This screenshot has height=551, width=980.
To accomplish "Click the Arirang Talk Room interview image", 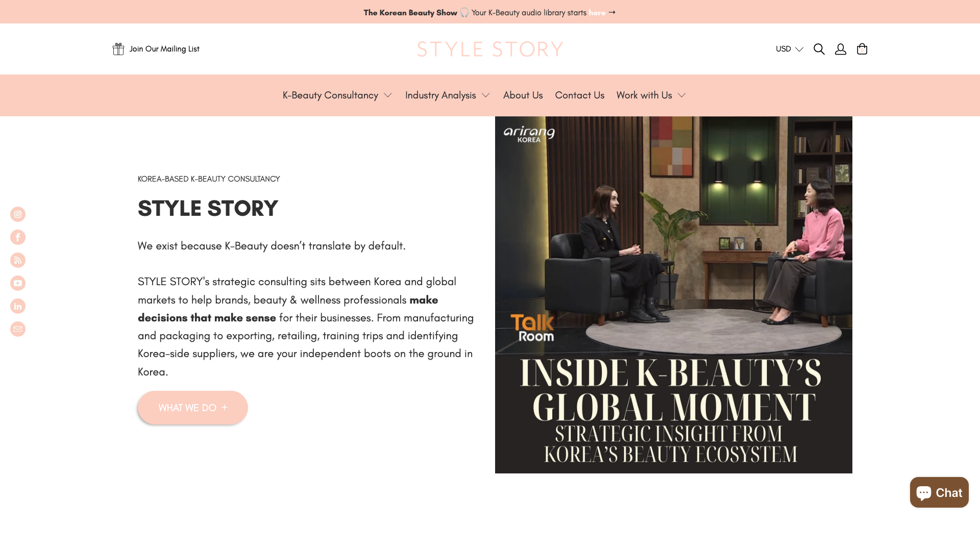I will (x=674, y=295).
